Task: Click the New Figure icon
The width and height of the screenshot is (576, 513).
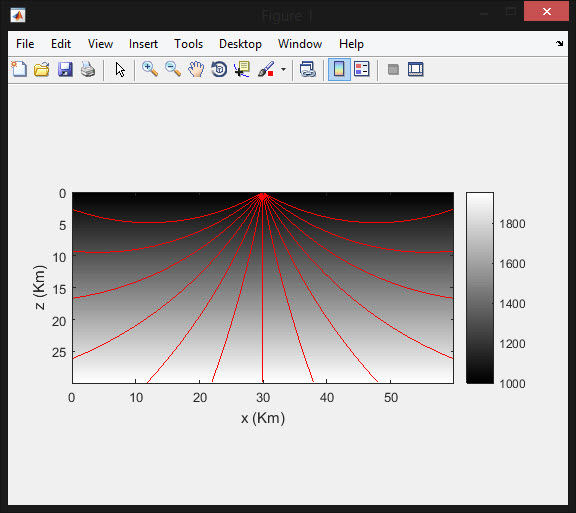Action: (19, 69)
